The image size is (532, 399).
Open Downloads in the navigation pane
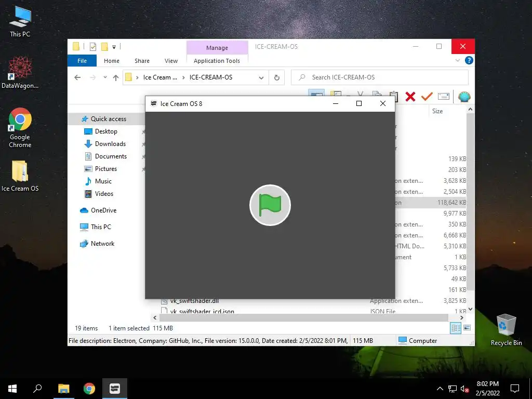[x=110, y=144]
